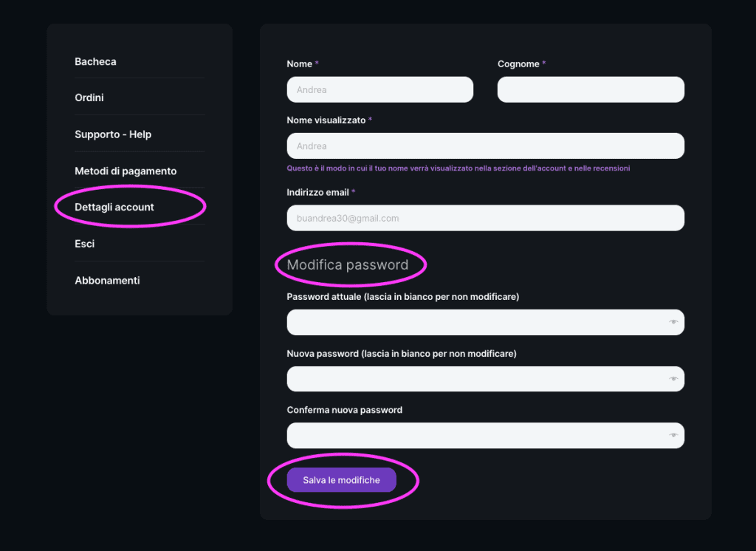Open the Bacheca section
Viewport: 756px width, 551px height.
(95, 61)
